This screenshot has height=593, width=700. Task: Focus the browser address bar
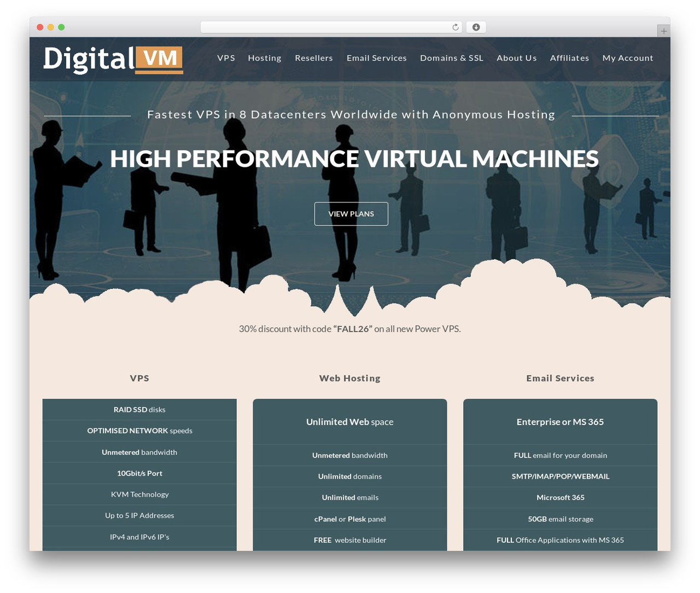[x=331, y=27]
